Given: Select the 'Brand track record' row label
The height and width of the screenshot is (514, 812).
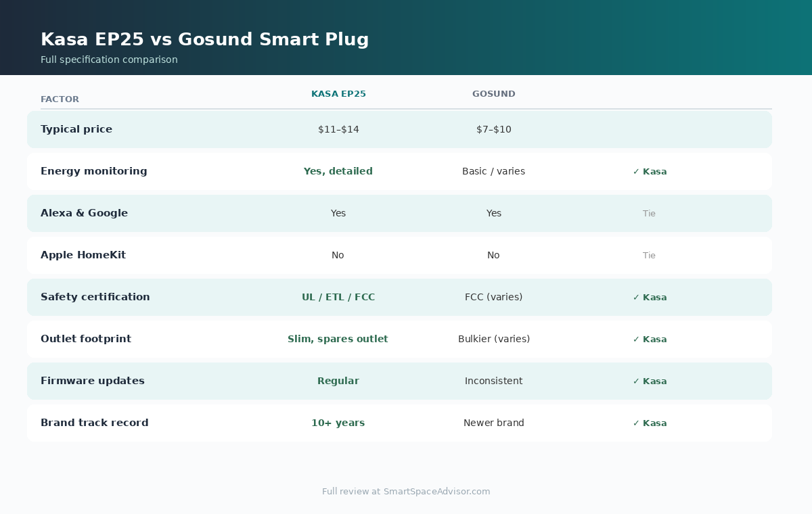Looking at the screenshot, I should pos(95,423).
